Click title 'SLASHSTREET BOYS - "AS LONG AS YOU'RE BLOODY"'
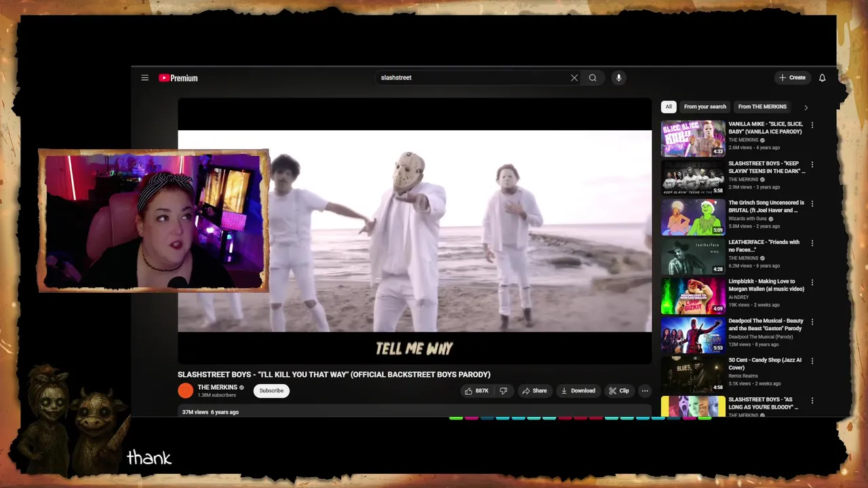Viewport: 868px width, 488px height. click(x=764, y=403)
